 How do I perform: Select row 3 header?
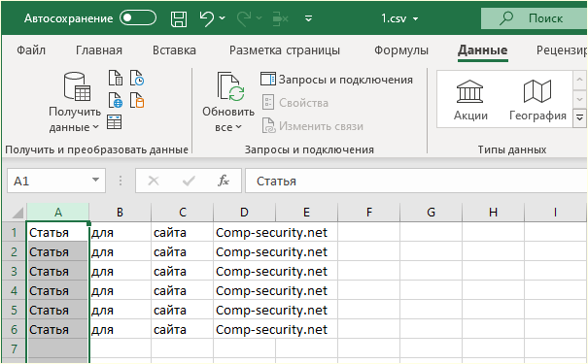point(14,271)
